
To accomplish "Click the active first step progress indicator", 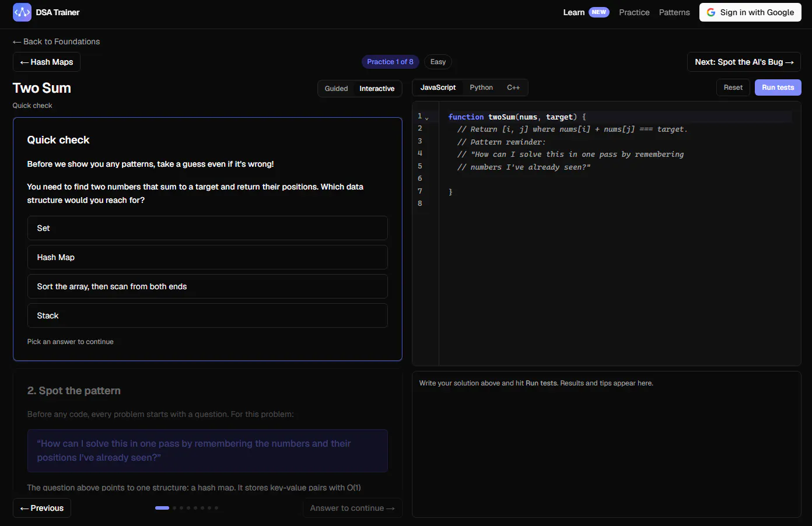I will (162, 508).
